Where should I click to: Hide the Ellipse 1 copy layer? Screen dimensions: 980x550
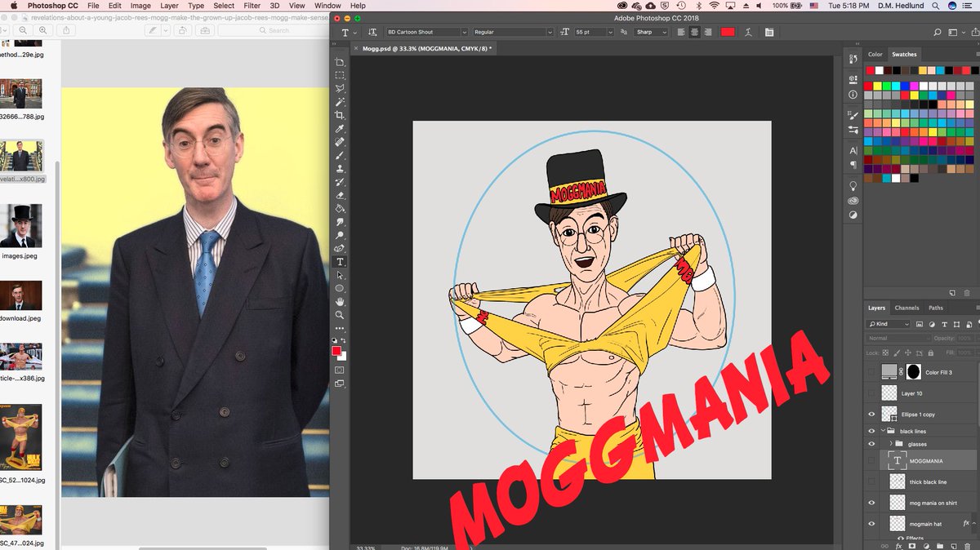(871, 414)
